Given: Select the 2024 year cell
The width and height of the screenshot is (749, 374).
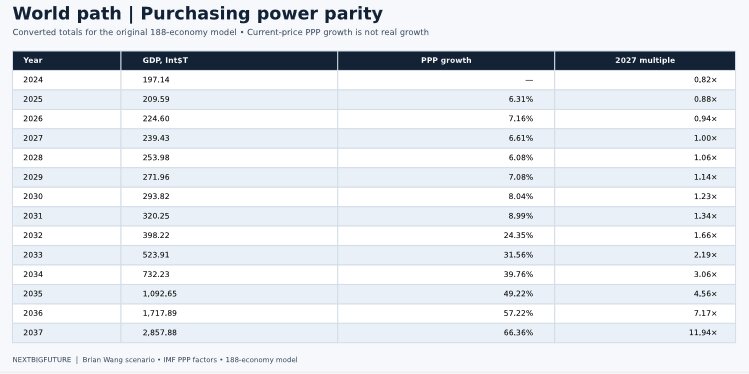Looking at the screenshot, I should pos(66,80).
